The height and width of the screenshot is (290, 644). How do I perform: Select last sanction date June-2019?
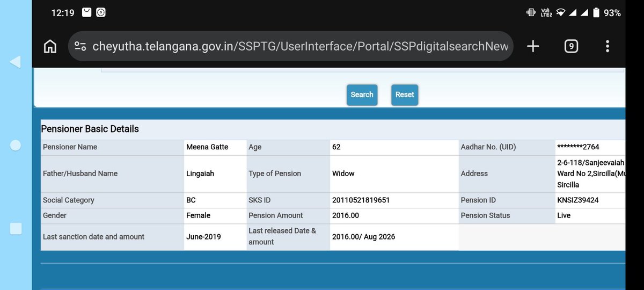coord(203,237)
